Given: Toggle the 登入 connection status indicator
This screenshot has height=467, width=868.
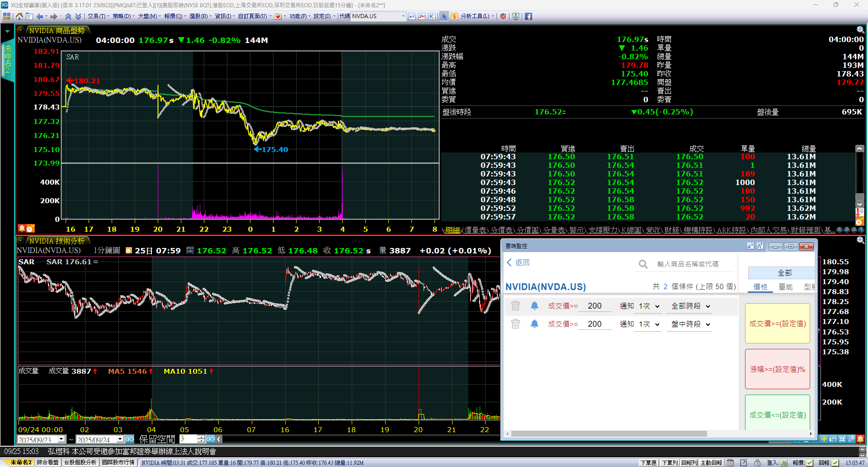Looking at the screenshot, I should pyautogui.click(x=784, y=462).
